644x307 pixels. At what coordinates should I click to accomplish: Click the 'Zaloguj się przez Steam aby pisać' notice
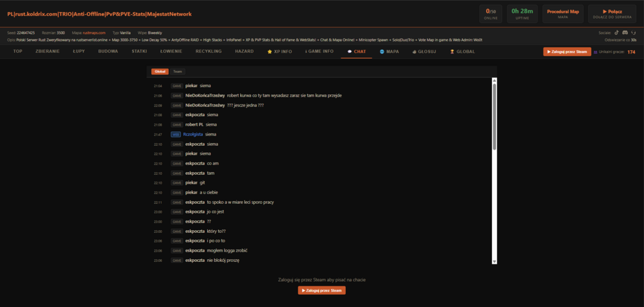(x=321, y=280)
